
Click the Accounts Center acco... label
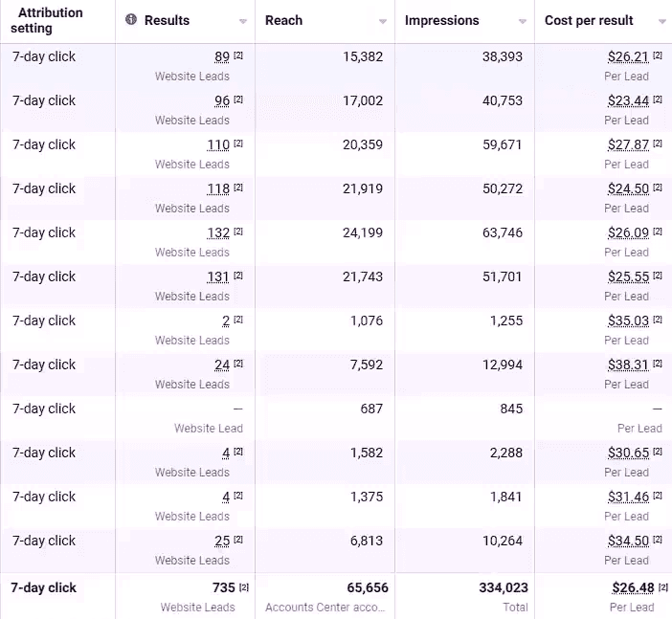(325, 608)
